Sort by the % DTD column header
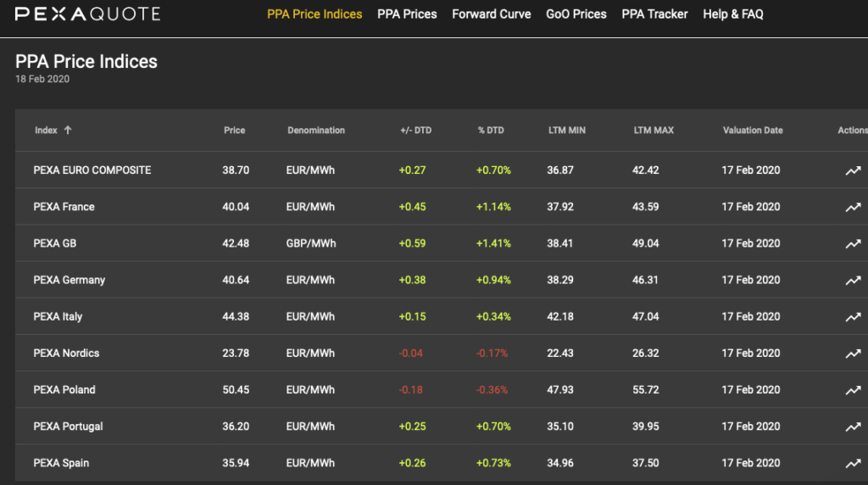868x485 pixels. (491, 130)
